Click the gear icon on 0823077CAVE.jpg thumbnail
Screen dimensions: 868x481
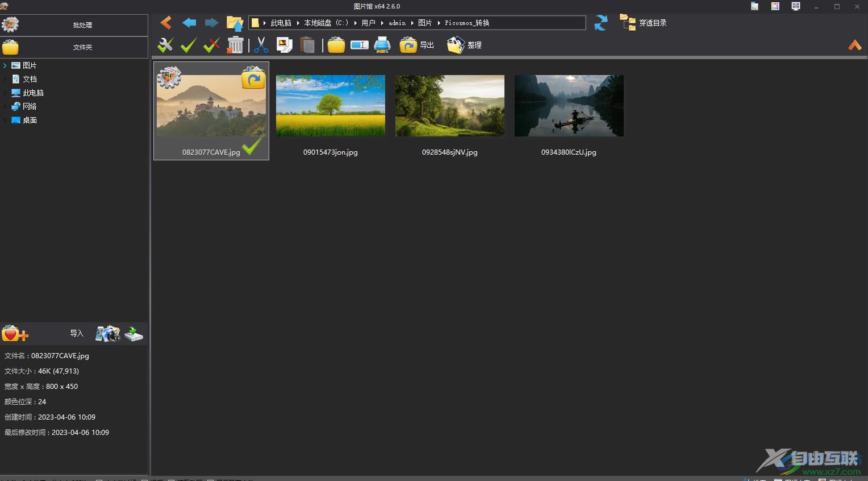coord(169,77)
